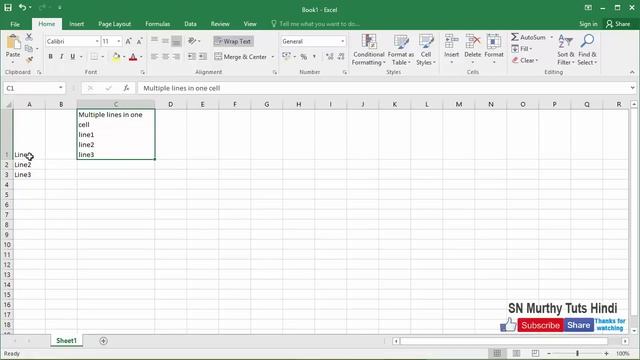Screen dimensions: 640x360
Task: Click the Share button
Action: click(x=618, y=24)
